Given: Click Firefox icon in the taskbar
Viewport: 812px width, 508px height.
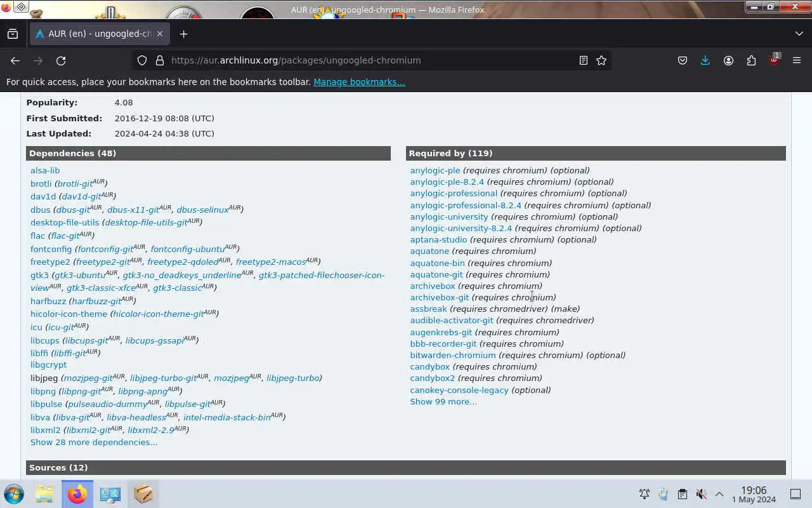Looking at the screenshot, I should tap(77, 493).
